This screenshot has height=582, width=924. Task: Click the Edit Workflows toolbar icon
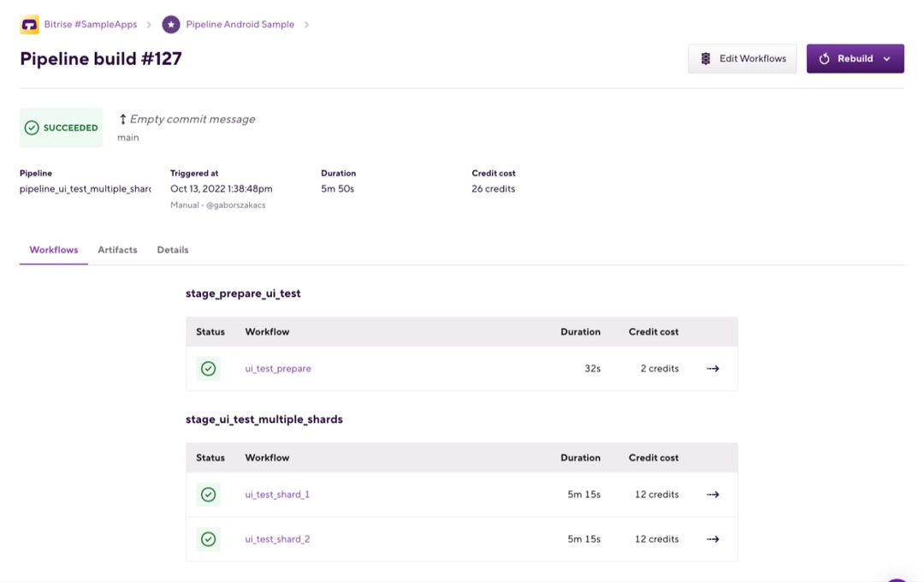click(x=704, y=58)
